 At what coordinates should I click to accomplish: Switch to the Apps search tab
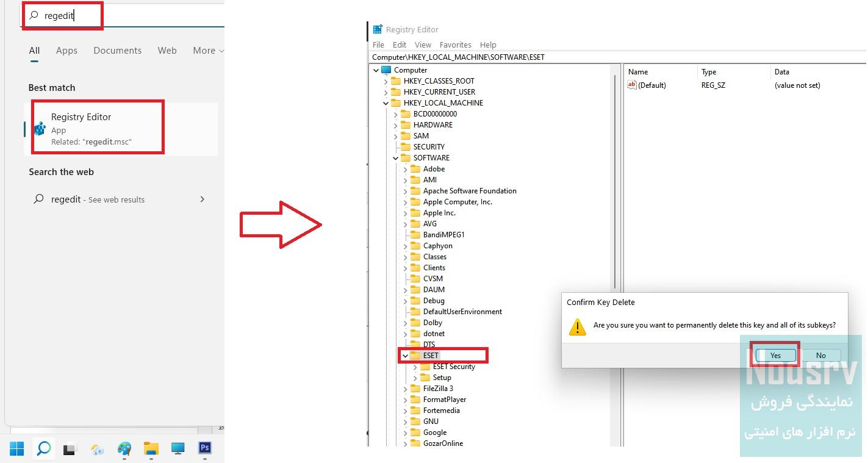(x=66, y=51)
